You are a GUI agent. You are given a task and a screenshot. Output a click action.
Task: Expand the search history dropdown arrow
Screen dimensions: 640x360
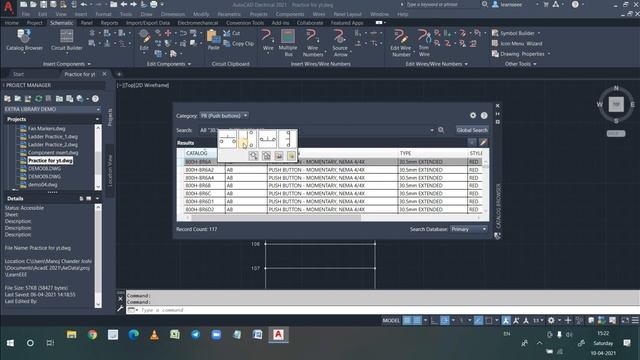point(432,130)
